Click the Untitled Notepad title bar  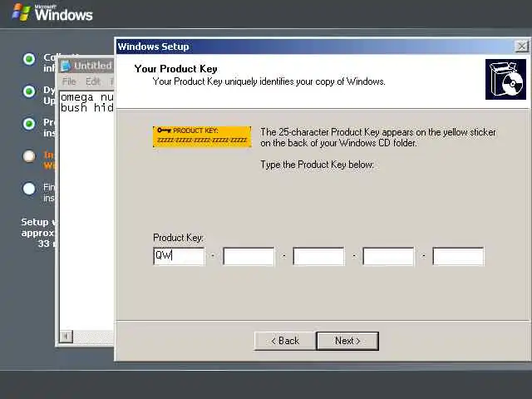tap(86, 66)
